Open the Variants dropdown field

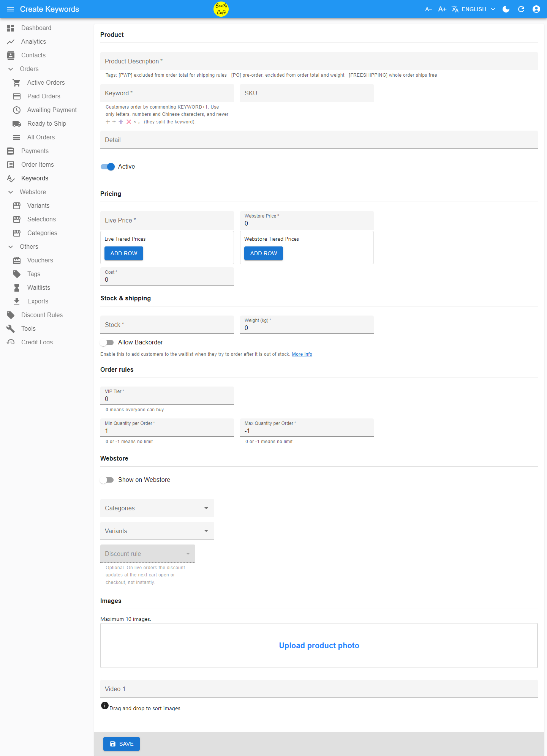(157, 531)
